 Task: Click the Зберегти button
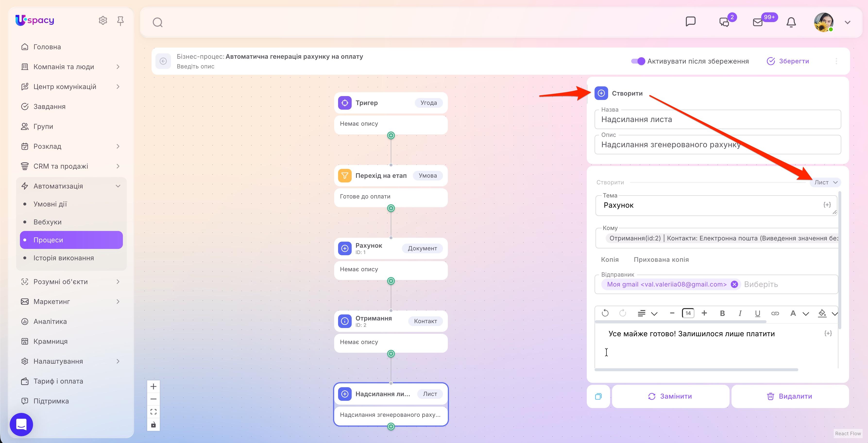[x=787, y=61]
